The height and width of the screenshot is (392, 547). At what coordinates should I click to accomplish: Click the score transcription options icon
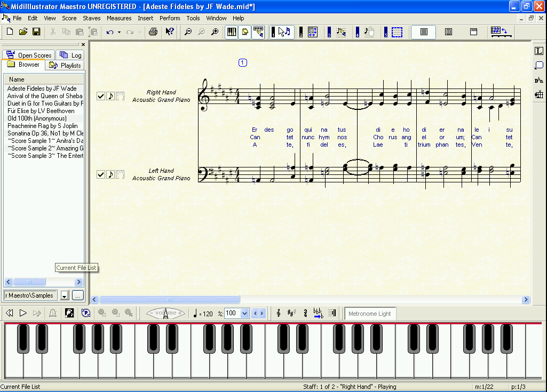[501, 32]
